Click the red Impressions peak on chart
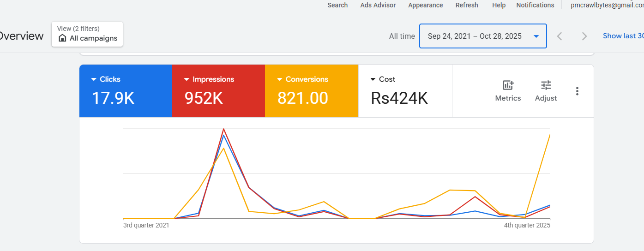644x251 pixels. (223, 129)
